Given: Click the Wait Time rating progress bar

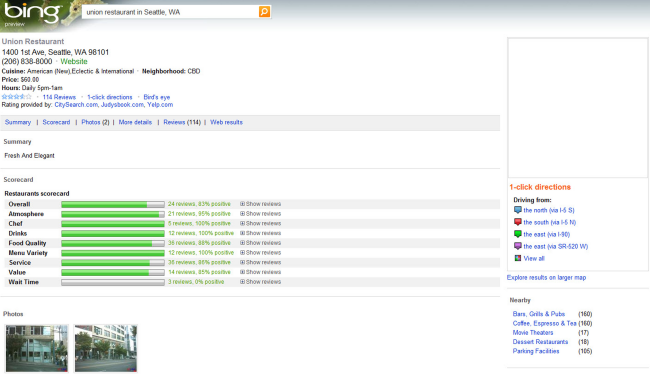Looking at the screenshot, I should 113,282.
